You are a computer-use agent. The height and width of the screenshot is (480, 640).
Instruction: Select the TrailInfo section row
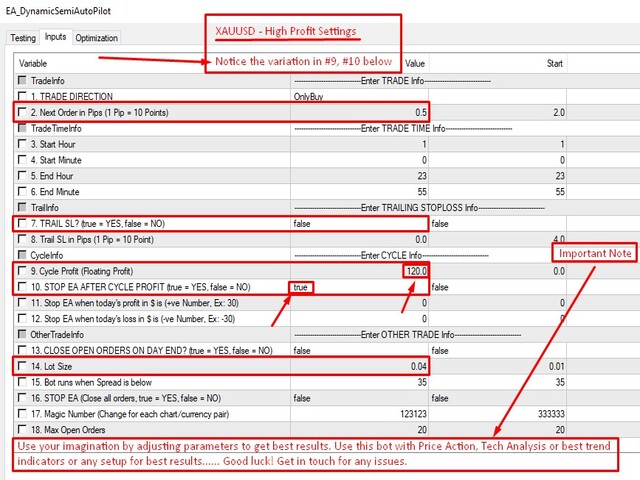[x=327, y=208]
